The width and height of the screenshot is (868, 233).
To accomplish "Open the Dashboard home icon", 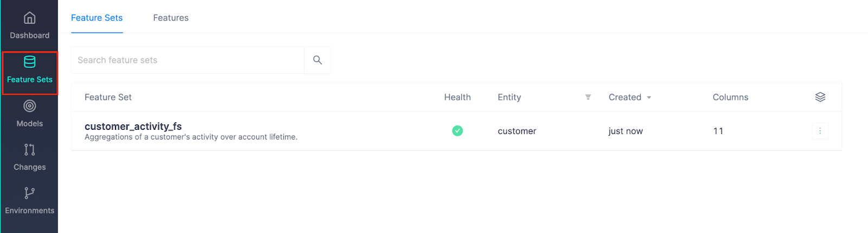I will click(30, 18).
